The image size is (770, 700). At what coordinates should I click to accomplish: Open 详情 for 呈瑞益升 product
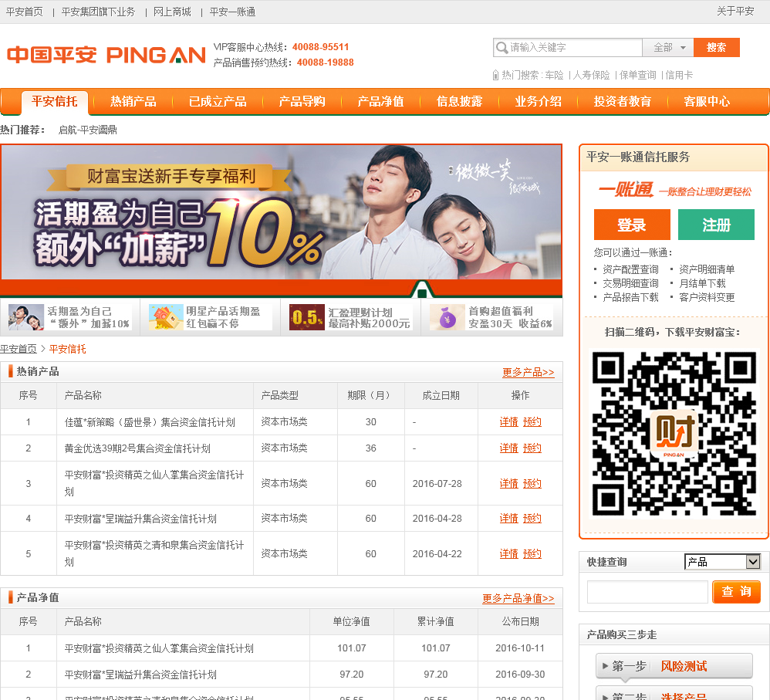(x=508, y=518)
